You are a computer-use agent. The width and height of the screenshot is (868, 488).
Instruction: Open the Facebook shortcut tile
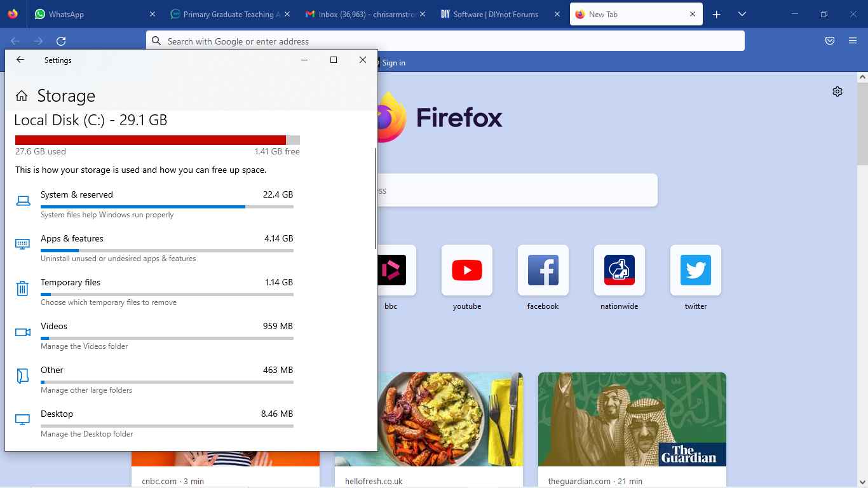(543, 271)
